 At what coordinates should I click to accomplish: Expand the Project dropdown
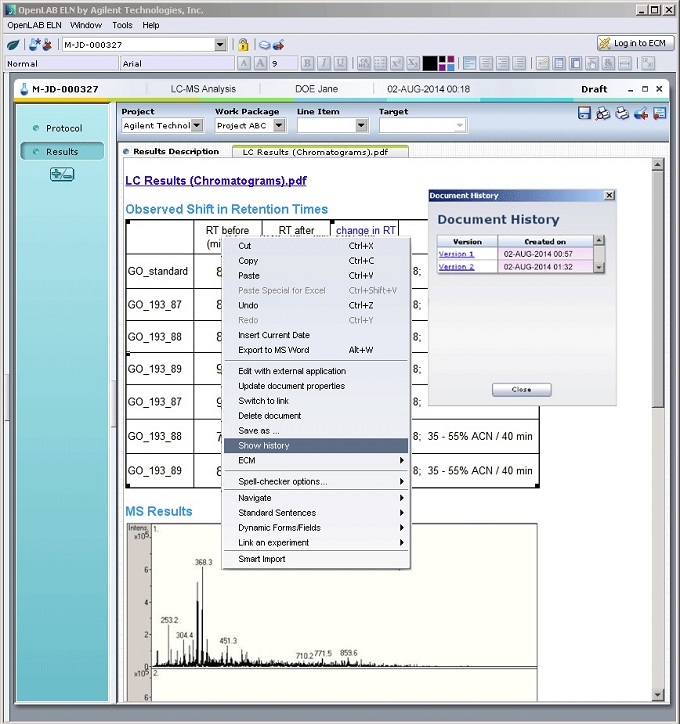pyautogui.click(x=196, y=126)
